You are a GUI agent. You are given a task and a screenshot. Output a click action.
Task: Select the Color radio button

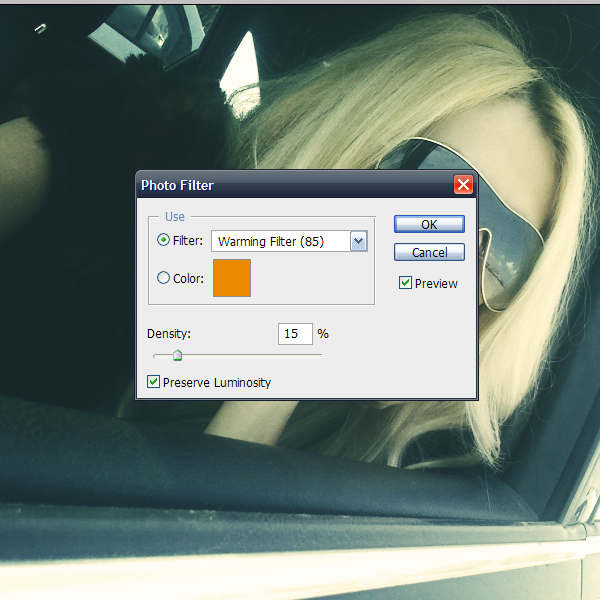pos(163,277)
